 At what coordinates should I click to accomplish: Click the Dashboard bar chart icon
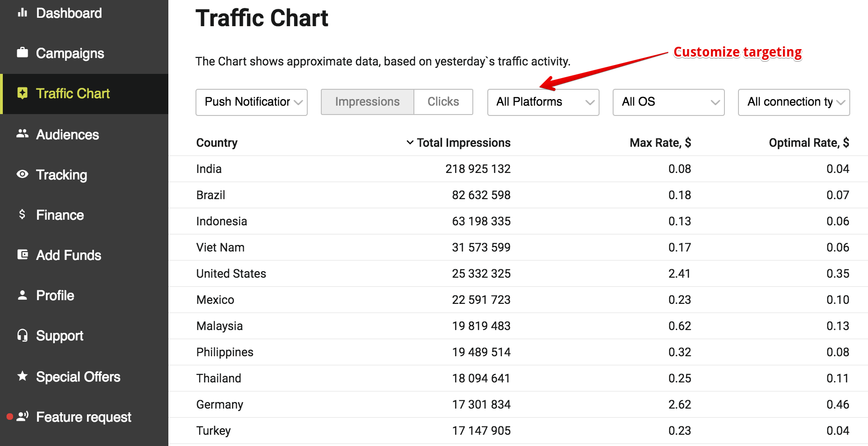tap(22, 13)
